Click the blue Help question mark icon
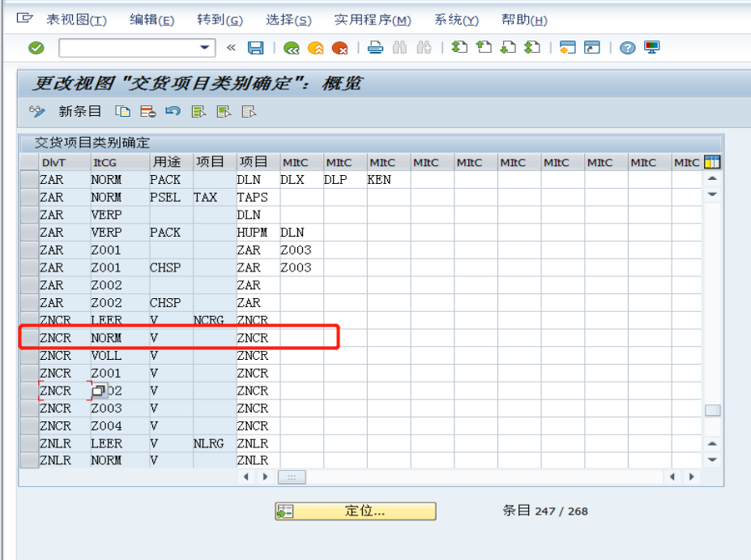The image size is (751, 560). 627,48
